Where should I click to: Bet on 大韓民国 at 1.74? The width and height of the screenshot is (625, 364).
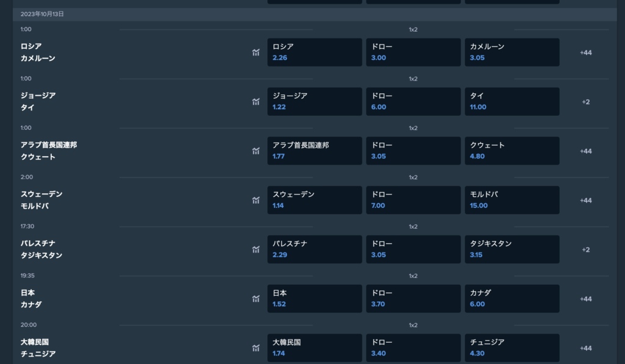[314, 348]
